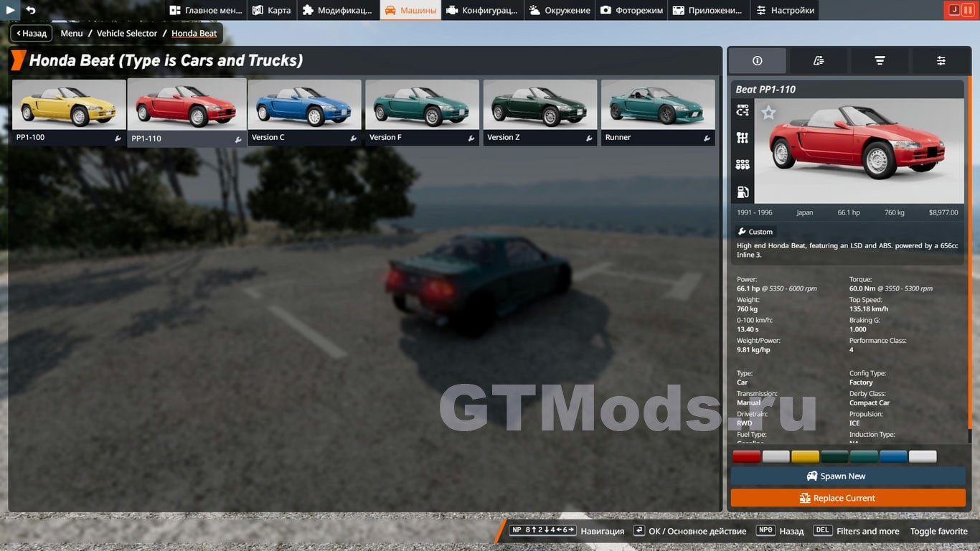980x551 pixels.
Task: Open the Фоторежим menu tab
Action: coord(631,10)
